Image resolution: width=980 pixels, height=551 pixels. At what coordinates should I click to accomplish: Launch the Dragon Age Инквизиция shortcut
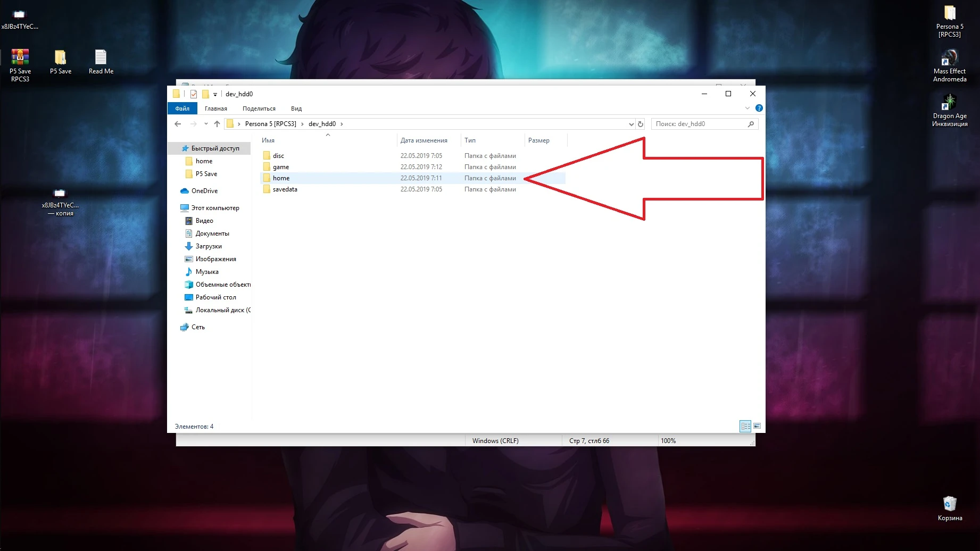tap(950, 111)
